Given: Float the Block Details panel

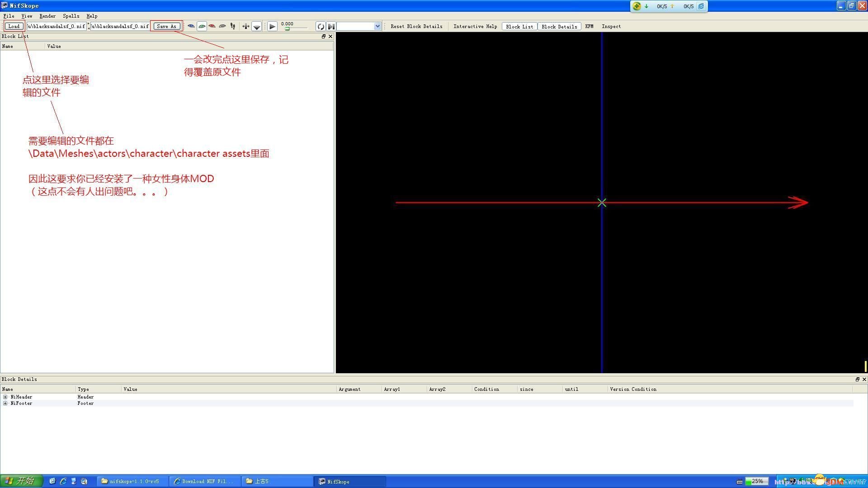Looking at the screenshot, I should 858,379.
